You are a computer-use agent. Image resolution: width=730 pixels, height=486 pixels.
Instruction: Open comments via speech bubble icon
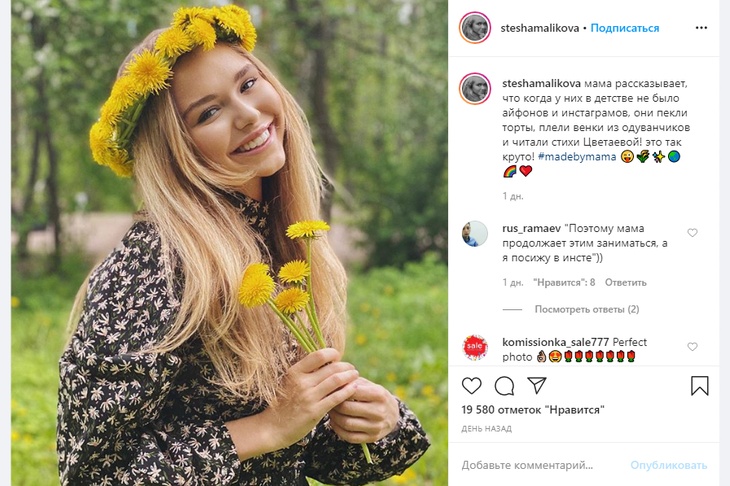505,386
